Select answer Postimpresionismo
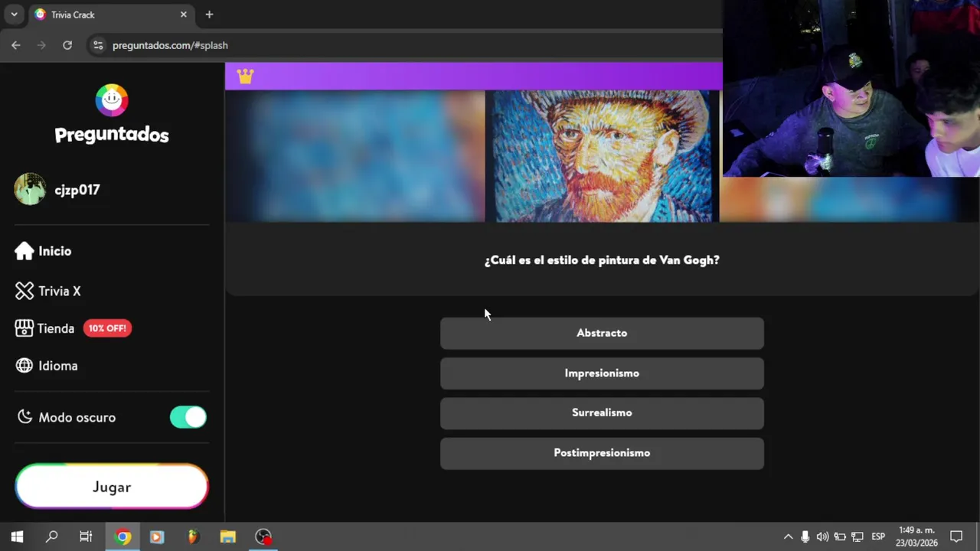The width and height of the screenshot is (980, 551). click(602, 453)
